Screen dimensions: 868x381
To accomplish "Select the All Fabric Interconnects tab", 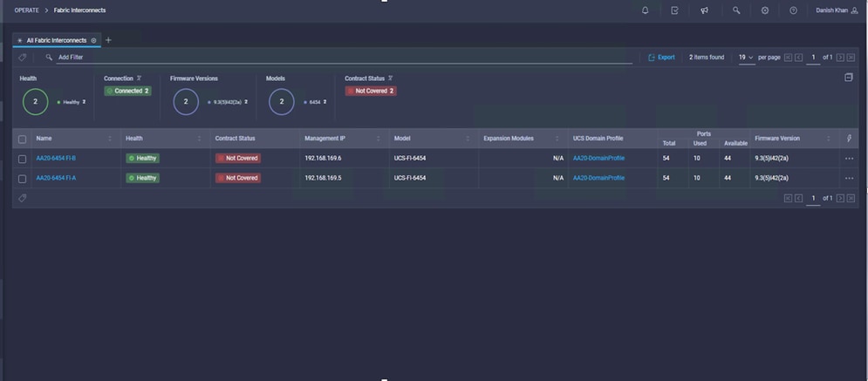I will pos(57,40).
